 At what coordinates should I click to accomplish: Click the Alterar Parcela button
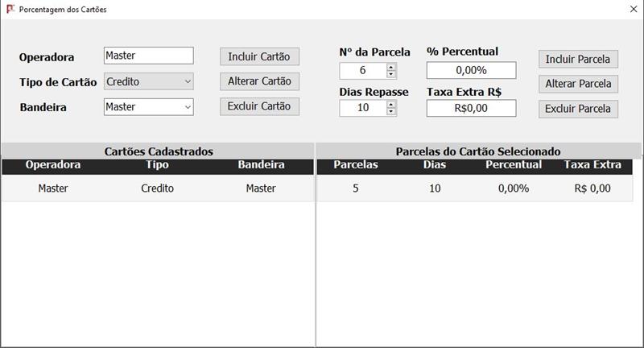point(578,84)
